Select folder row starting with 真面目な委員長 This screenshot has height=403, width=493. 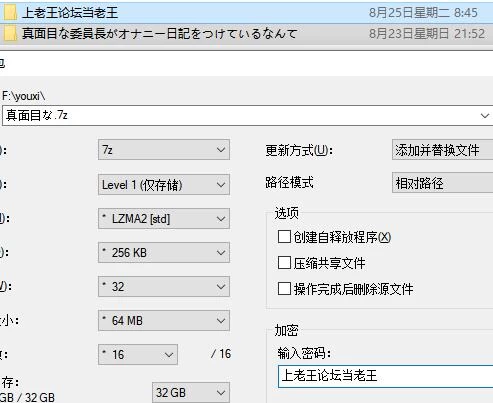pyautogui.click(x=246, y=33)
